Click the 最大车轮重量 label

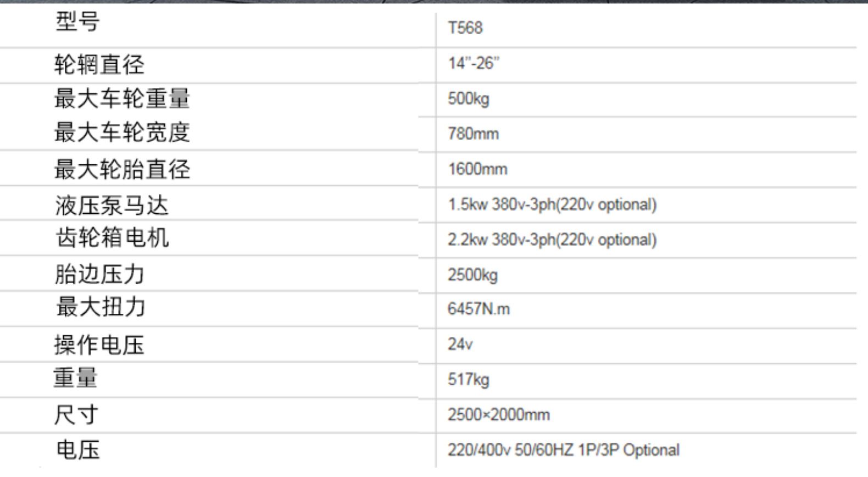click(x=122, y=99)
